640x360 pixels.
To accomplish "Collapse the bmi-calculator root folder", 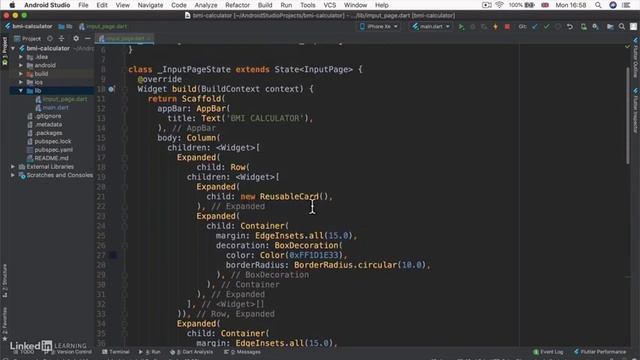I will point(13,48).
